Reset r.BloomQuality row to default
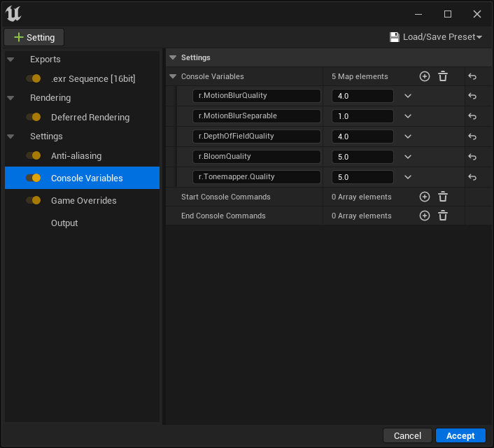 [x=472, y=157]
